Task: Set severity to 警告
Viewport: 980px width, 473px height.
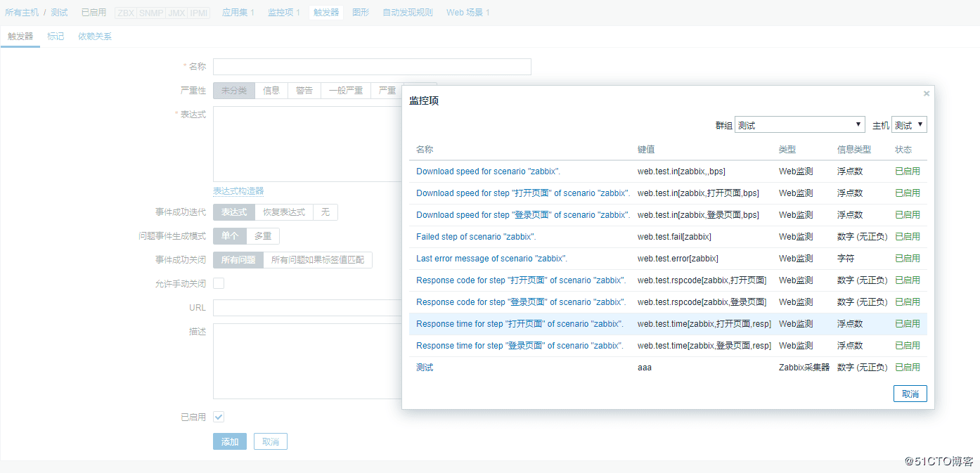Action: 304,91
